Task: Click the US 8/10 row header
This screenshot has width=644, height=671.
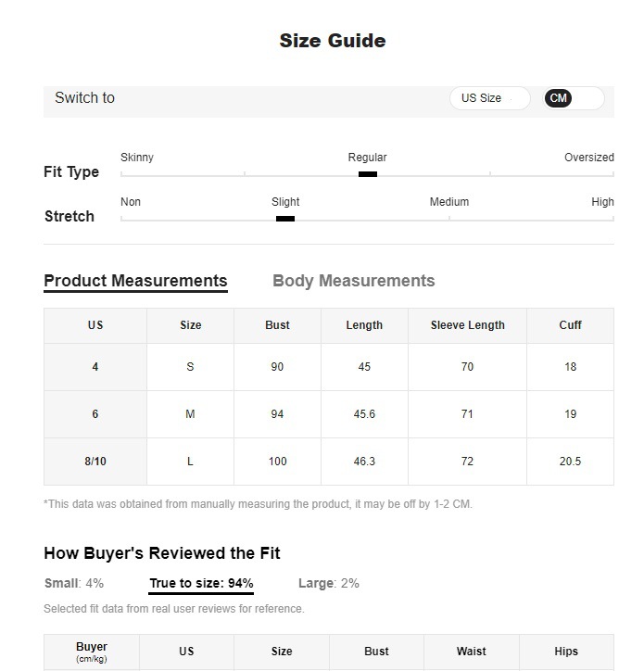Action: pyautogui.click(x=95, y=462)
